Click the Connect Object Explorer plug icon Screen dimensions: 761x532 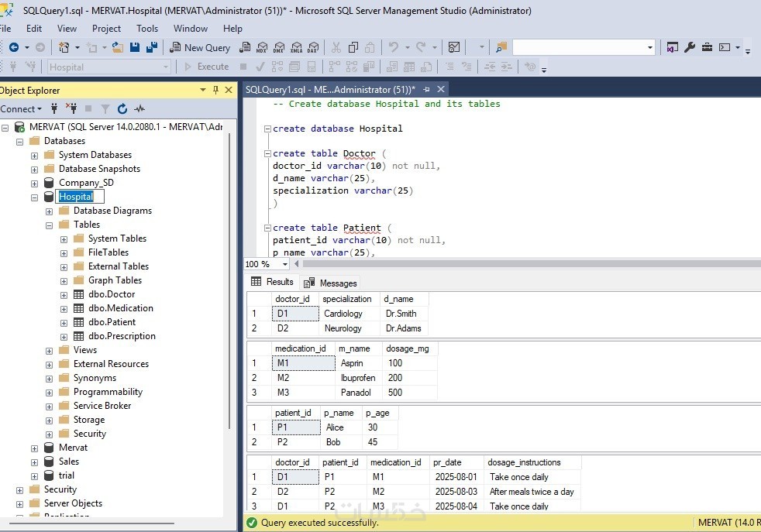54,109
